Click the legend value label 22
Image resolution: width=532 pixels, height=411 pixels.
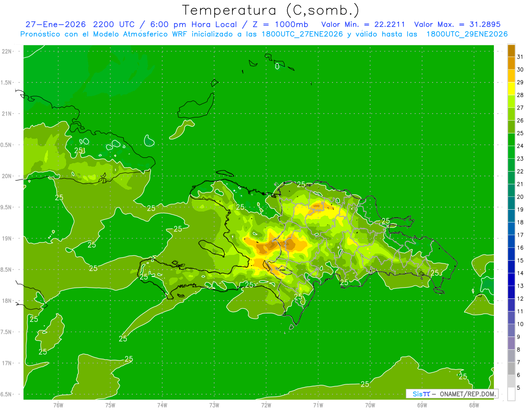[520, 171]
